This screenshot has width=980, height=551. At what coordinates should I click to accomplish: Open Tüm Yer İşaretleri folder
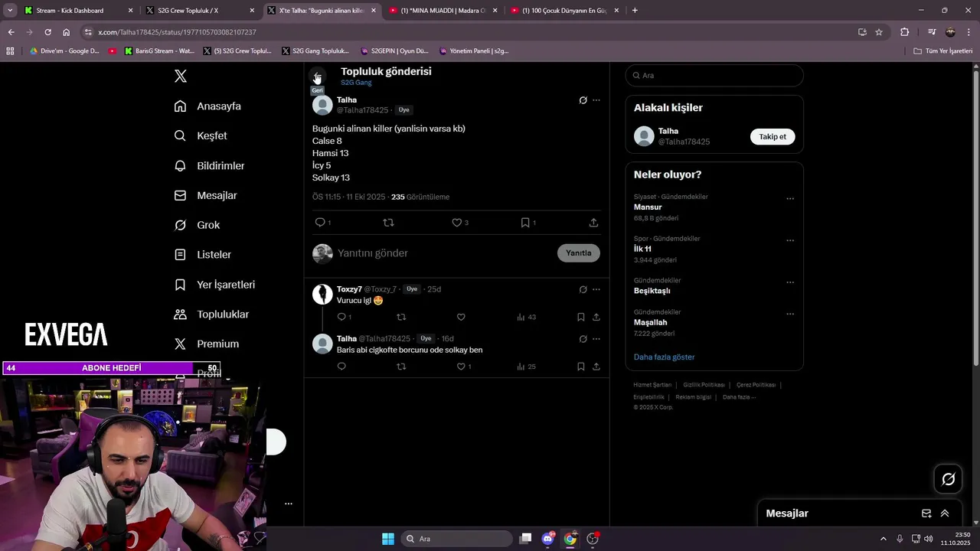(x=943, y=51)
